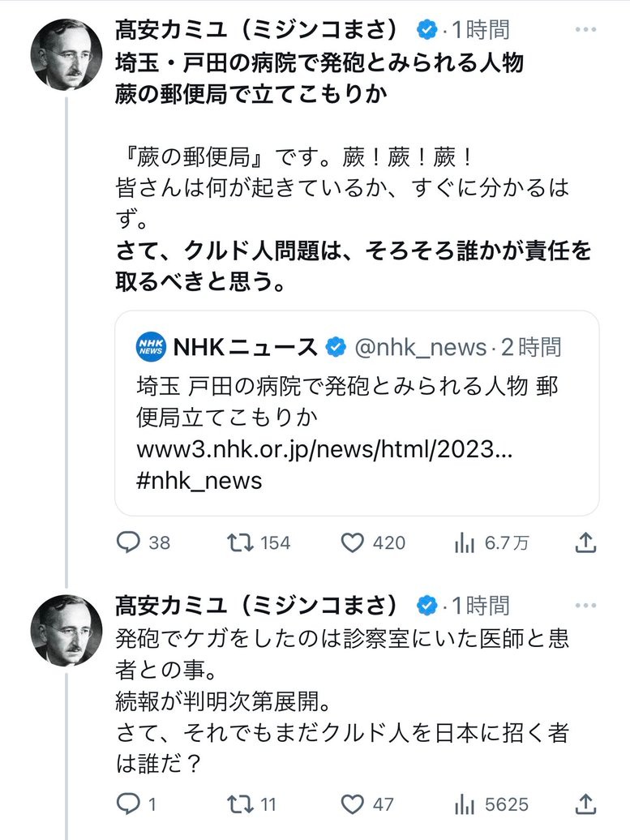630x840 pixels.
Task: Click the NHK News logo avatar
Action: pos(152,347)
